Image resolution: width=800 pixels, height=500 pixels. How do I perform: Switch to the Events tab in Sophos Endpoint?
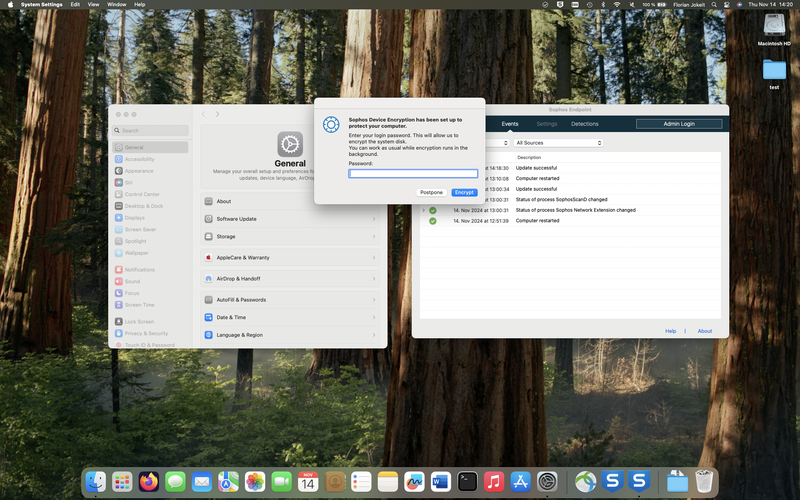coord(510,124)
